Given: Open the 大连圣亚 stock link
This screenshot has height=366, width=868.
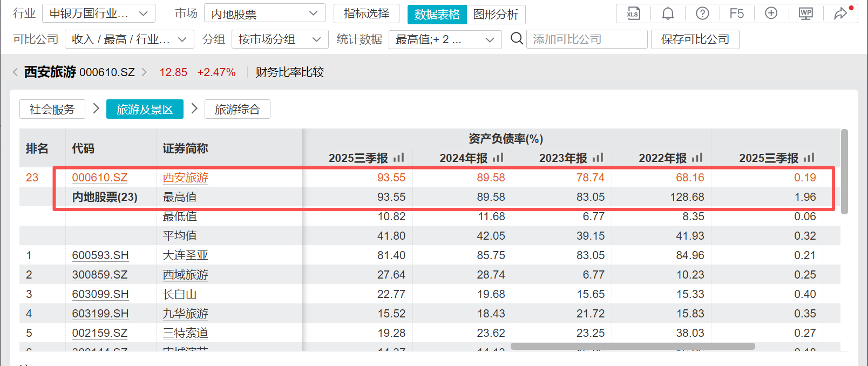Looking at the screenshot, I should point(185,255).
